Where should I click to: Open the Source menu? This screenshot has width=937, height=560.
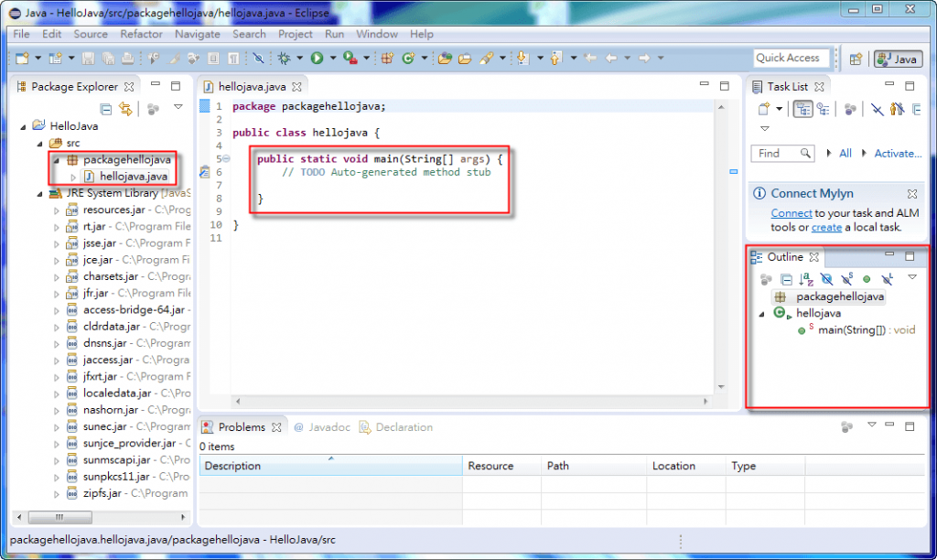[91, 34]
